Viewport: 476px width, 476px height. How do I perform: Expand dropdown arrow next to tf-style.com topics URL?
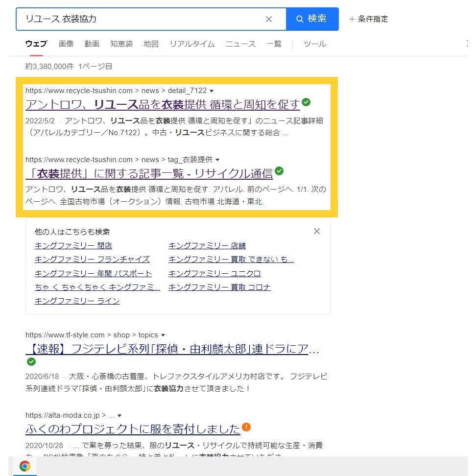[x=163, y=335]
